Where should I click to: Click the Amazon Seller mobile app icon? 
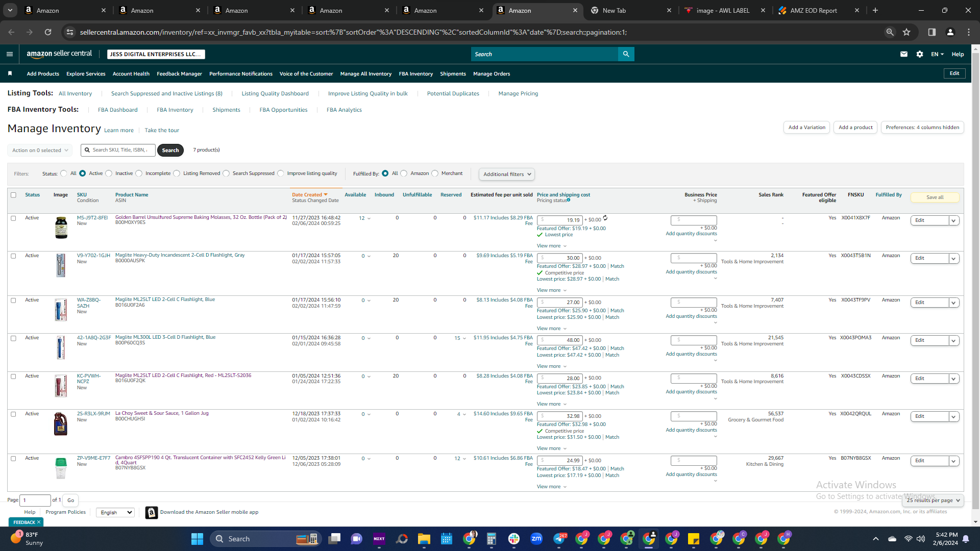(x=152, y=513)
